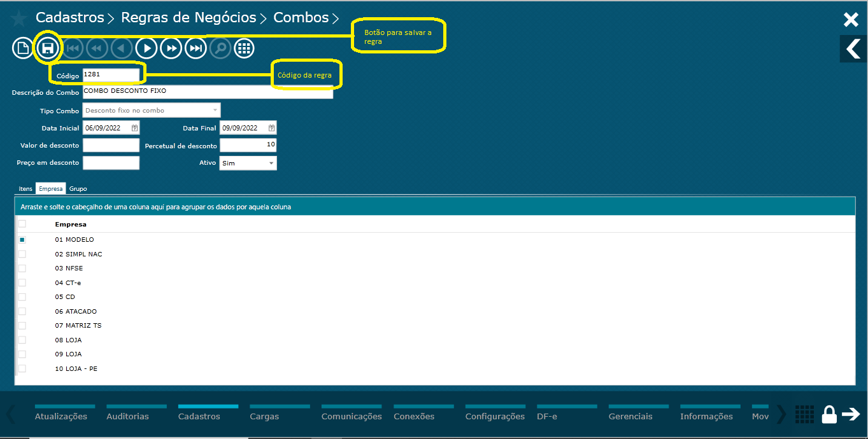Screen dimensions: 868x439
Task: Check the 04 CT-e checkbox
Action: coord(22,282)
